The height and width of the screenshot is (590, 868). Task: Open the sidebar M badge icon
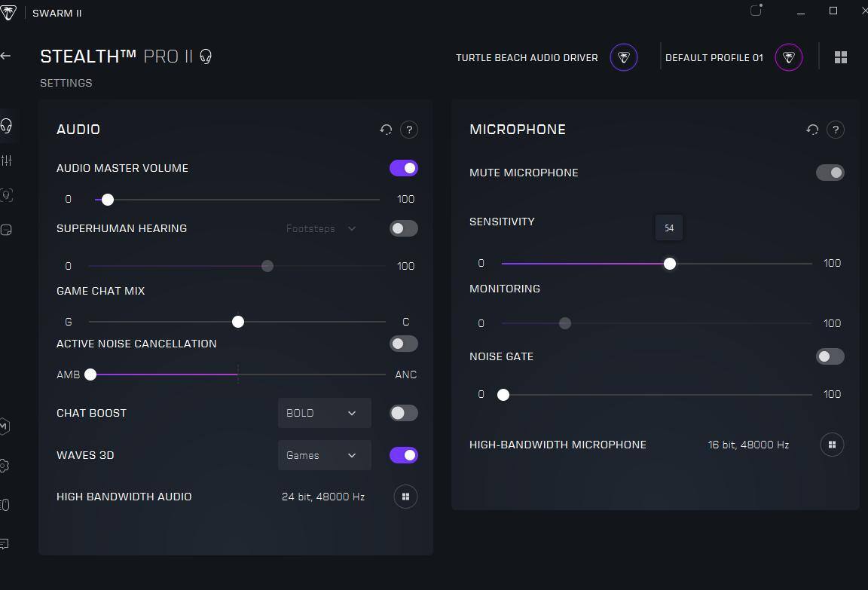(5, 426)
